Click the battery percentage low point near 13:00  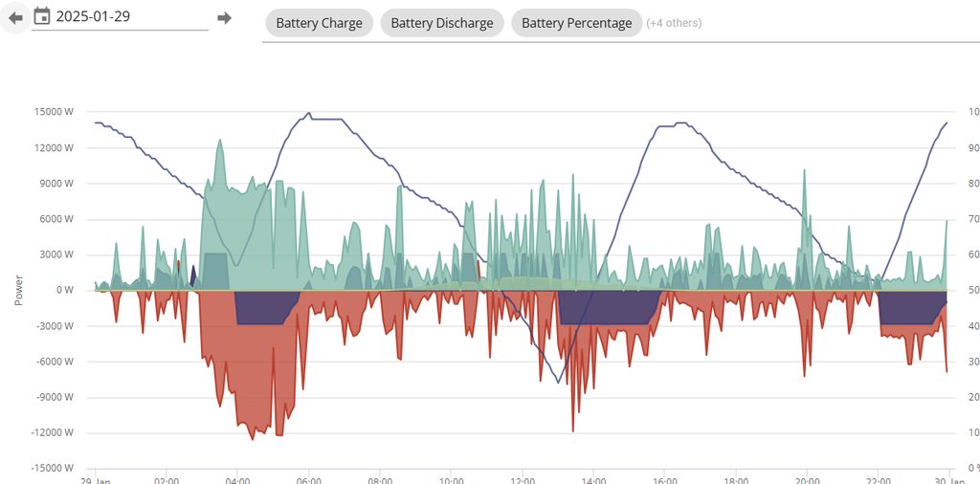pos(559,383)
